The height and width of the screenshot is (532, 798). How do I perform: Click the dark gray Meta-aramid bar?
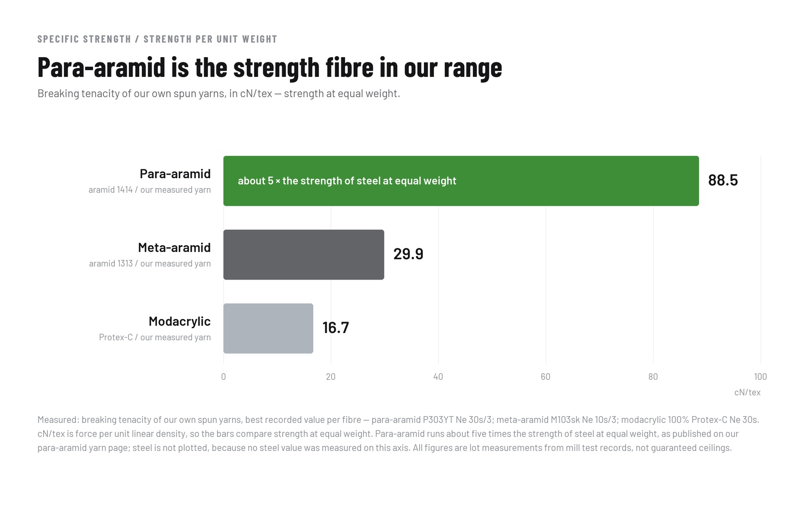pyautogui.click(x=303, y=255)
